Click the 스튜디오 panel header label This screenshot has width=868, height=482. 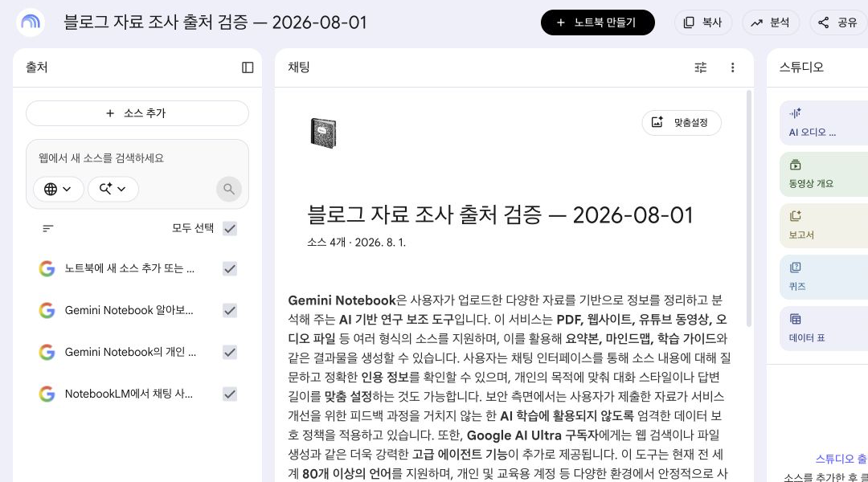pyautogui.click(x=801, y=67)
